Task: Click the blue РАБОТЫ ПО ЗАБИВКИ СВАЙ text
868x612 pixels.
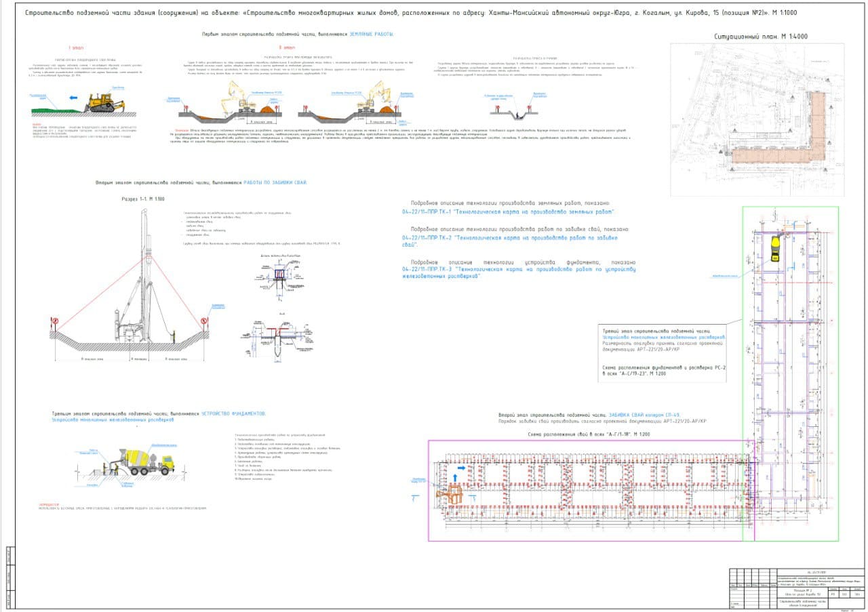Action: coord(276,183)
